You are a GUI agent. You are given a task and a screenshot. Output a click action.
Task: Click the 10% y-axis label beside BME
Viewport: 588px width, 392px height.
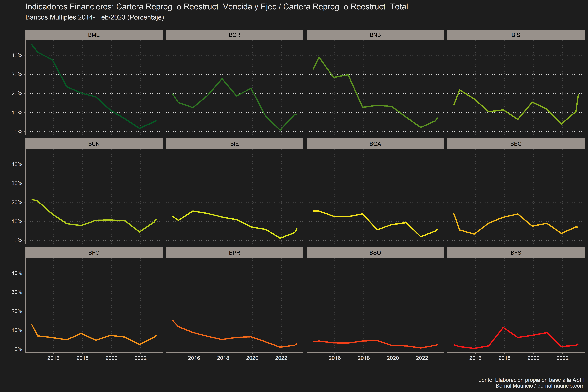click(x=17, y=113)
